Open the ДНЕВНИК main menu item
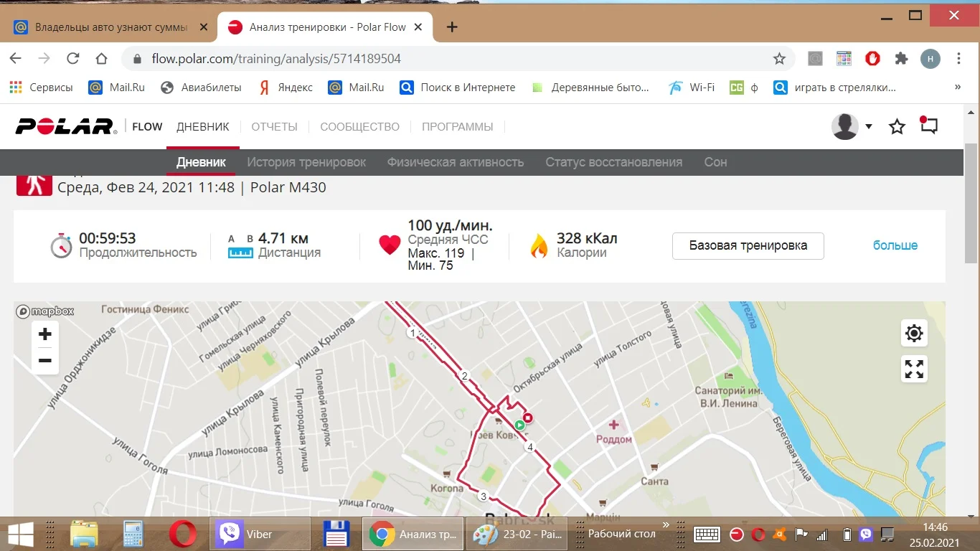980x551 pixels. (203, 127)
